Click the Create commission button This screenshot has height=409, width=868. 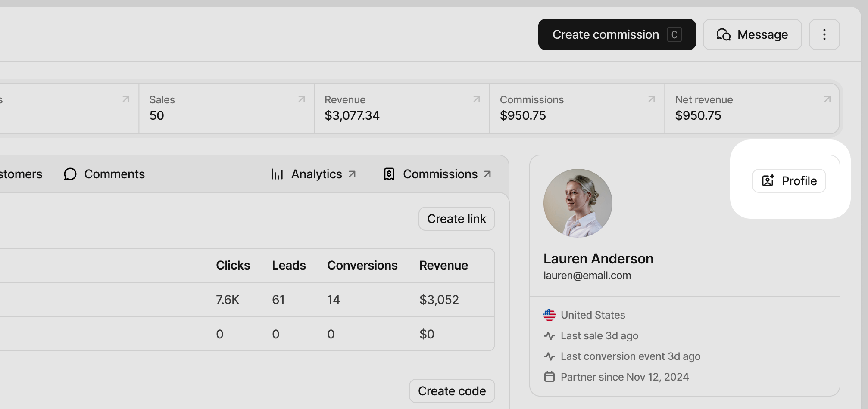(x=617, y=34)
